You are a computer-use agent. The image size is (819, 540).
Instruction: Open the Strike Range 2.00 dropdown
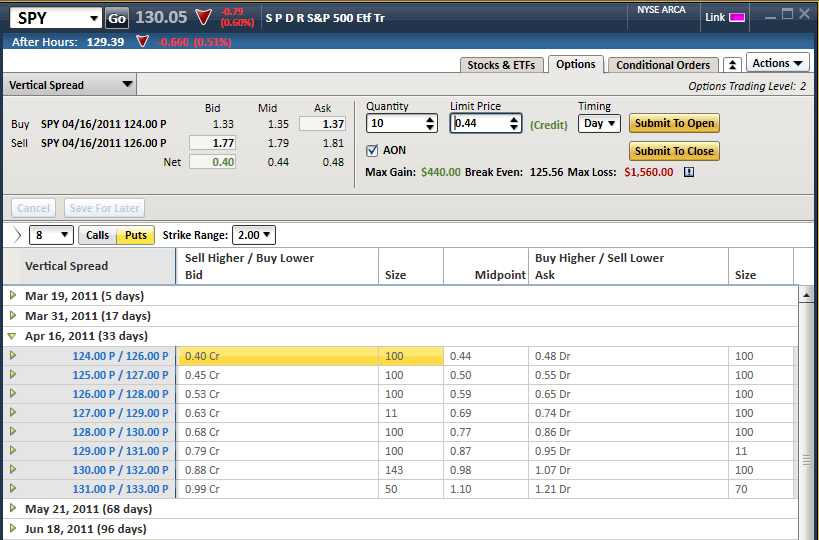254,235
